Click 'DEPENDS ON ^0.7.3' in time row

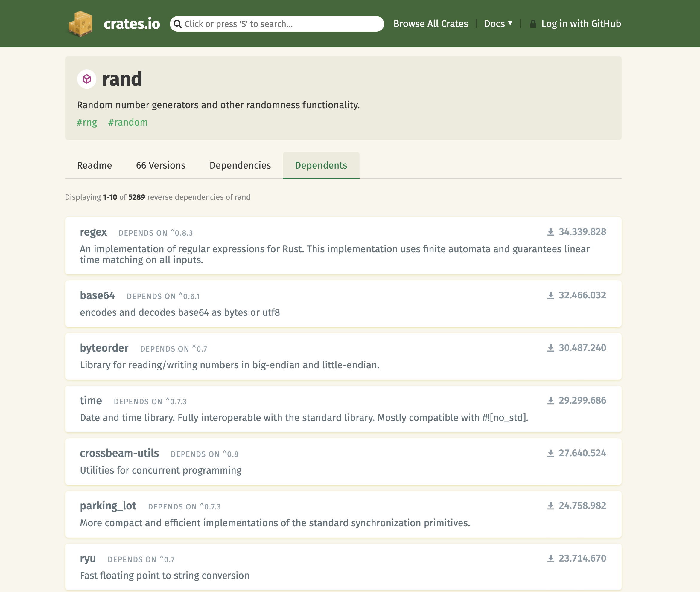pyautogui.click(x=150, y=402)
